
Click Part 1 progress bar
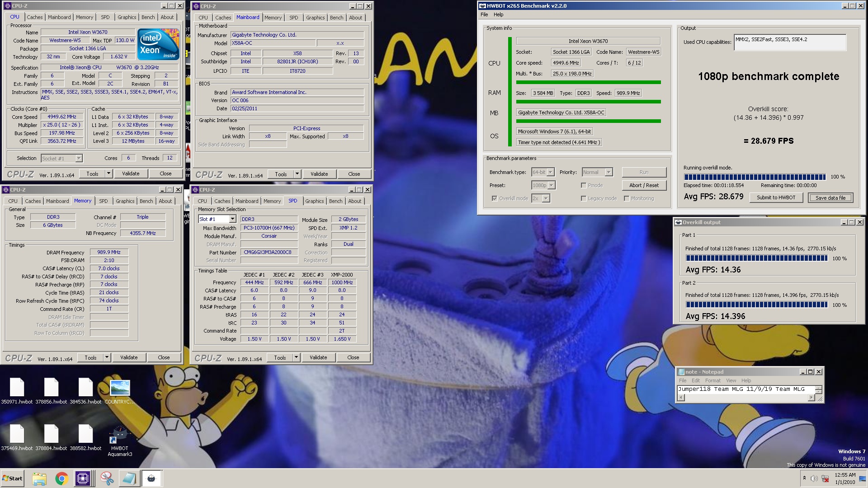[x=756, y=258]
